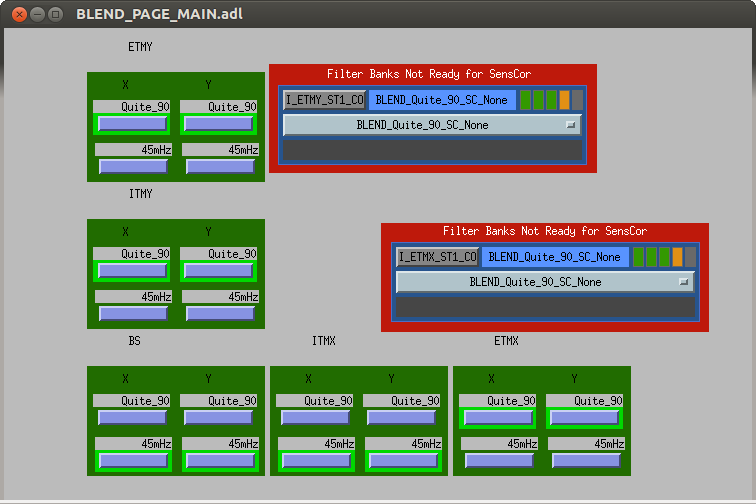
Task: Click blue BLEND_Quite_90_SC_None readback next to I_ETMY_ST1_CO
Action: (x=442, y=100)
